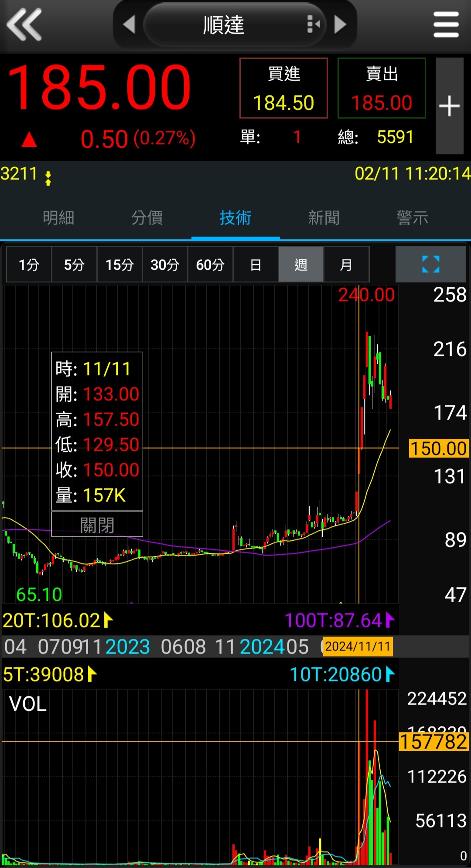
Task: Select the 1分 timeframe
Action: (x=29, y=264)
